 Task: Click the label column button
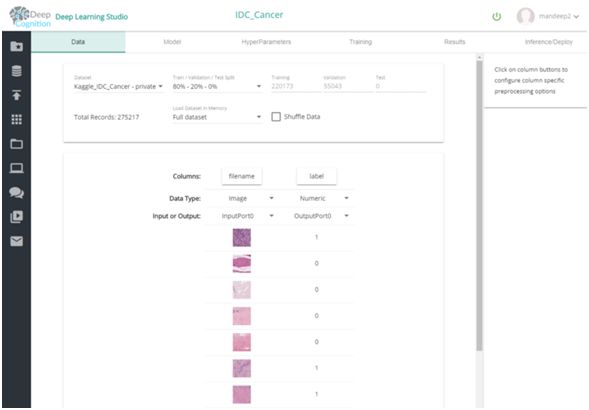tap(316, 176)
